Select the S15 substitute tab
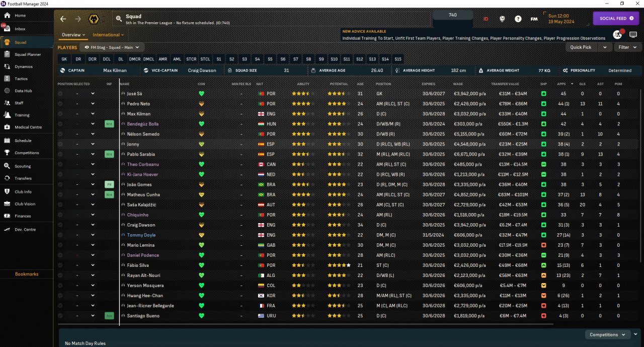 398,59
